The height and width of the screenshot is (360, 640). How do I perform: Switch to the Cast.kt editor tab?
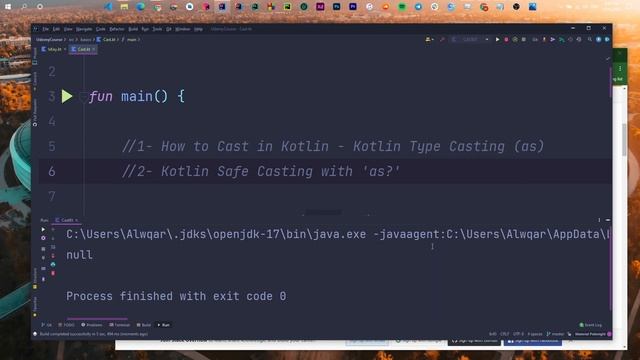click(x=83, y=49)
